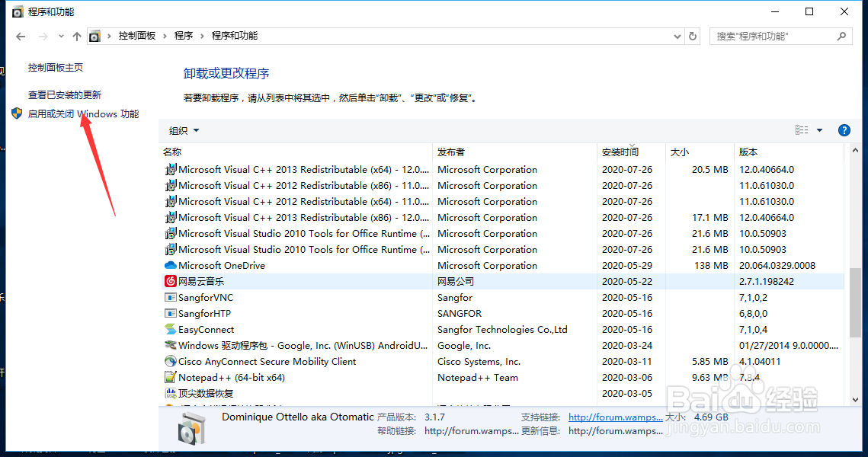Open 启用或关闭 Windows 功能 link
Viewport: 868px width, 457px height.
(84, 114)
